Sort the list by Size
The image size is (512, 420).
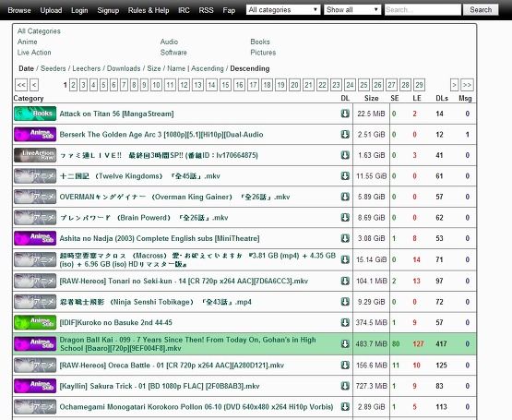[x=154, y=68]
